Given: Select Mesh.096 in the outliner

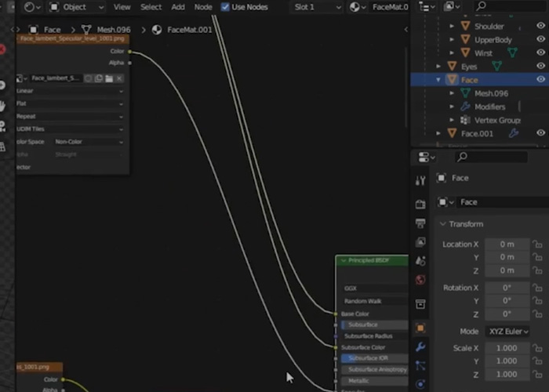Looking at the screenshot, I should (x=491, y=93).
